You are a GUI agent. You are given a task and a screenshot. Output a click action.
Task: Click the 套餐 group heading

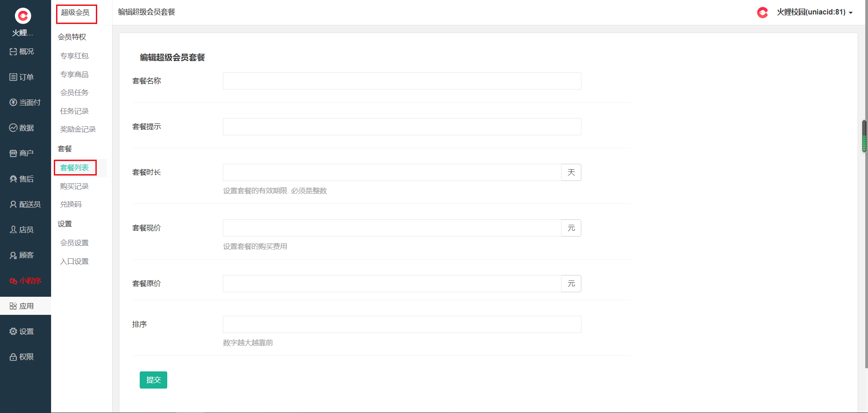(65, 148)
